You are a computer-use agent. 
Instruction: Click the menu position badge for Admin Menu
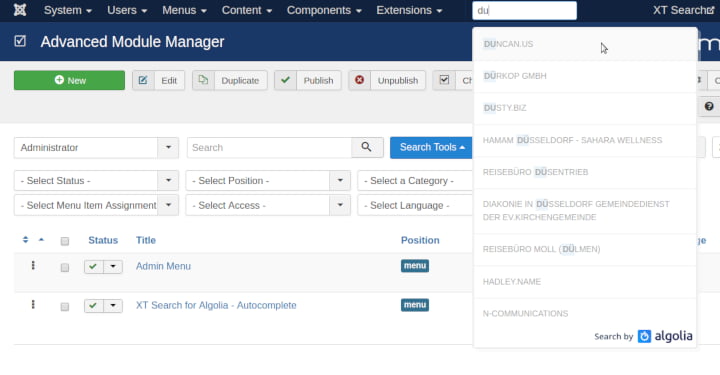tap(415, 266)
